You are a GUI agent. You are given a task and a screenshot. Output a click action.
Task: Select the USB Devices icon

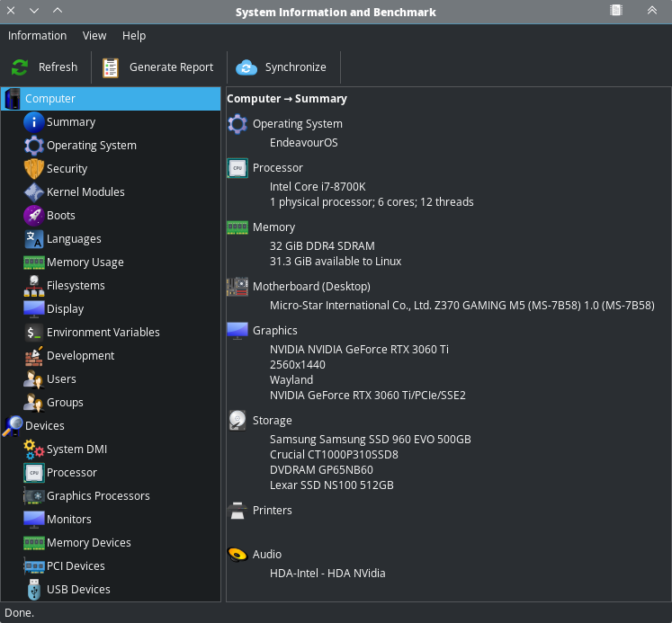click(33, 590)
